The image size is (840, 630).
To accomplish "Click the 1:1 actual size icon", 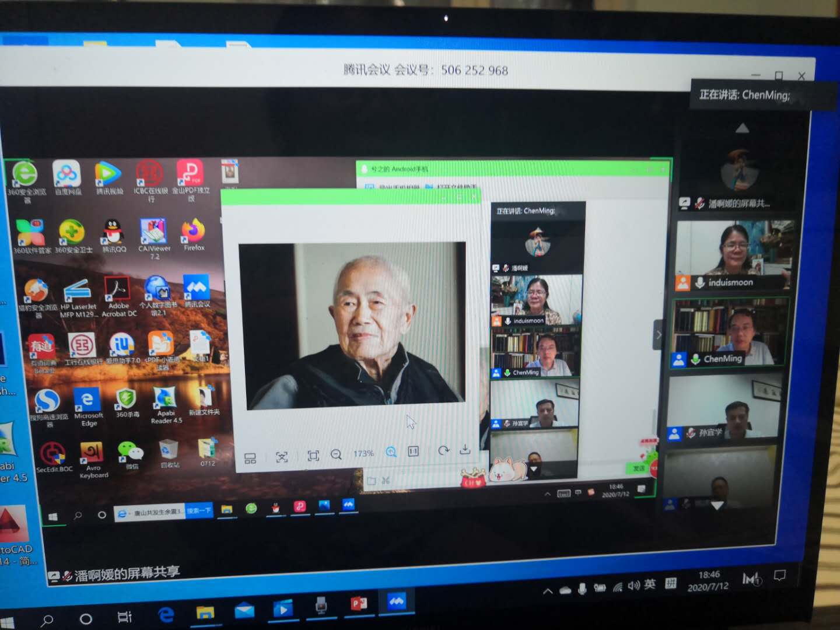I will [413, 452].
